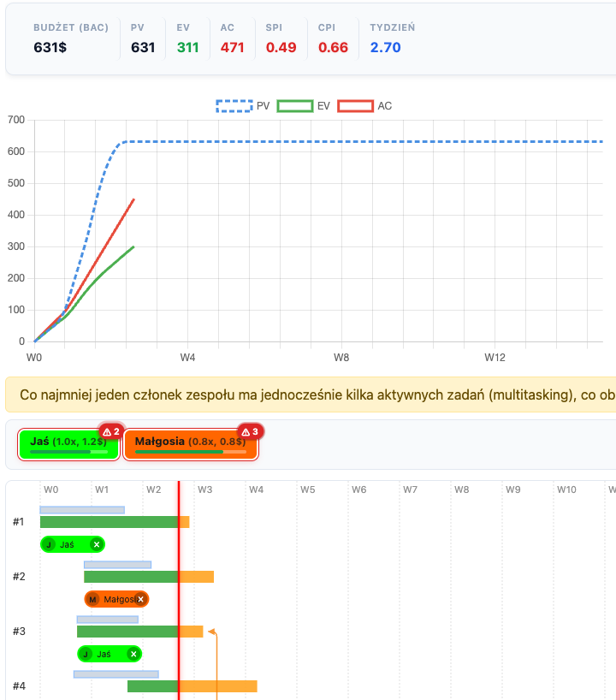The image size is (616, 700).
Task: Click the BUDŻET (BAC) value 631$
Action: pos(50,47)
